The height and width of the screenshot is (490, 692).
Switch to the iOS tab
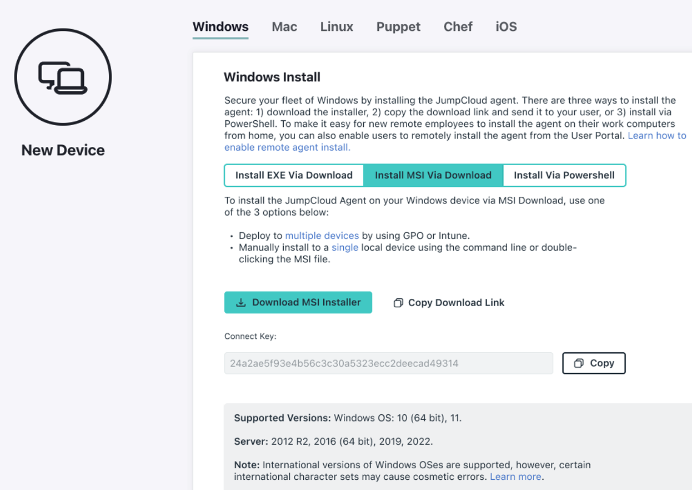point(506,27)
